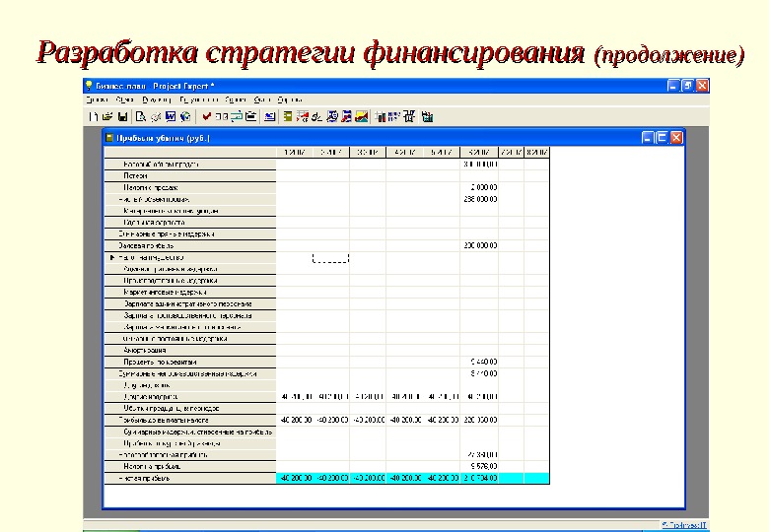The width and height of the screenshot is (769, 532).
Task: Select Зарплата административного персонала row label
Action: pos(188,303)
